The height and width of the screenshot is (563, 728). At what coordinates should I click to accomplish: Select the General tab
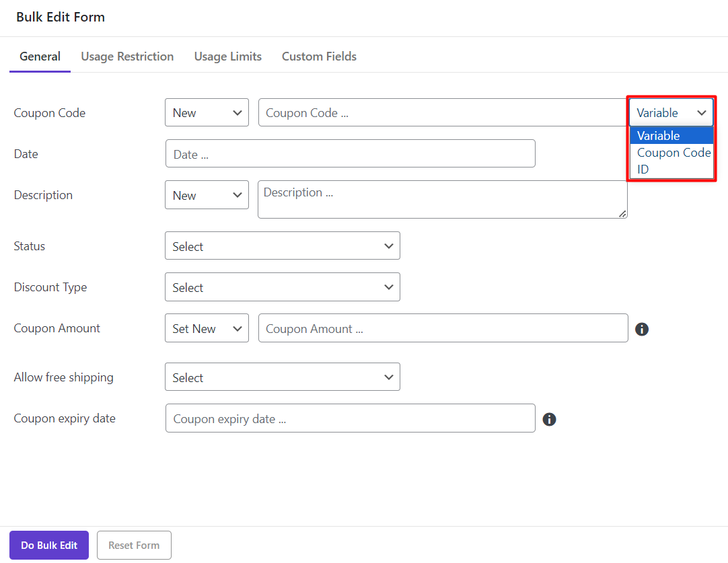tap(40, 57)
